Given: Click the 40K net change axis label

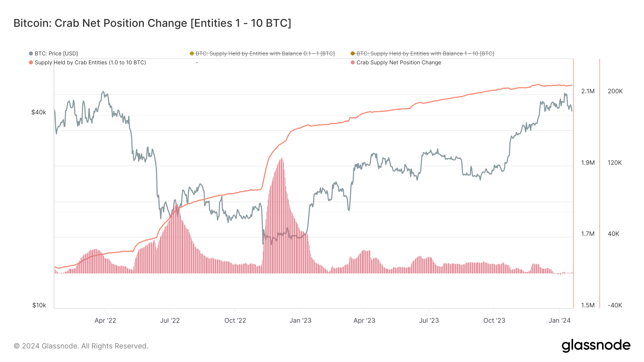Looking at the screenshot, I should pos(613,234).
